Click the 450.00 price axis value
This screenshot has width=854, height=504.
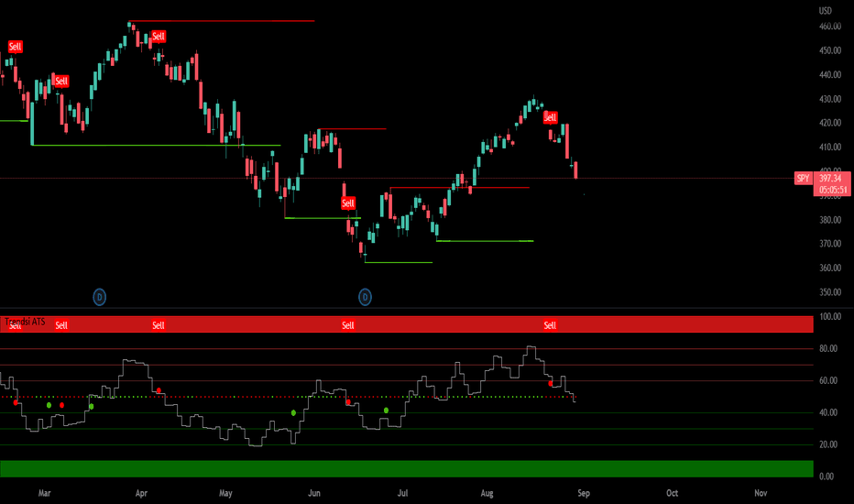coord(830,50)
